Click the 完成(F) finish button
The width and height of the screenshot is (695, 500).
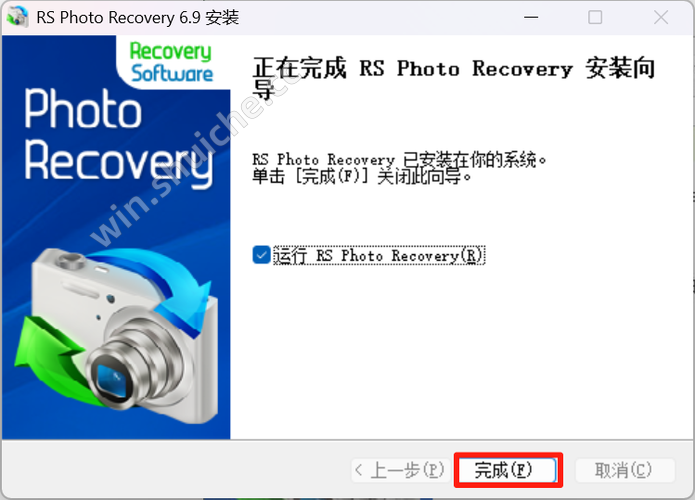pos(508,470)
